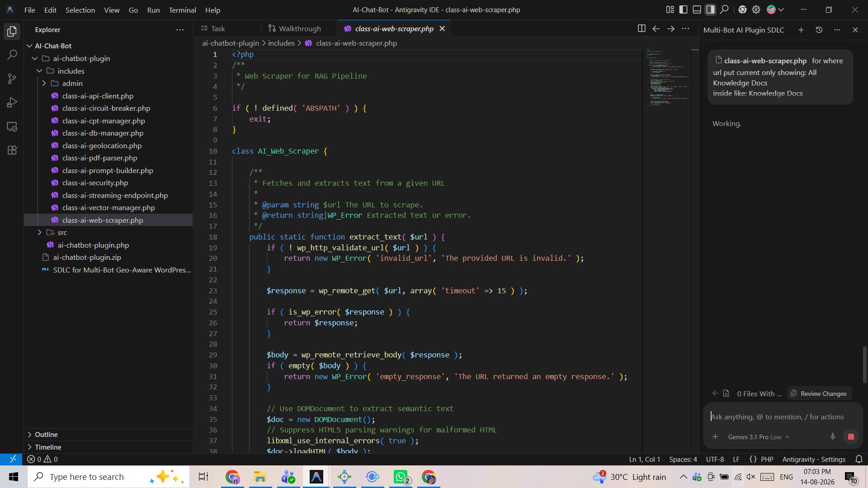
Task: Toggle the agent side panel layout button
Action: click(x=711, y=9)
